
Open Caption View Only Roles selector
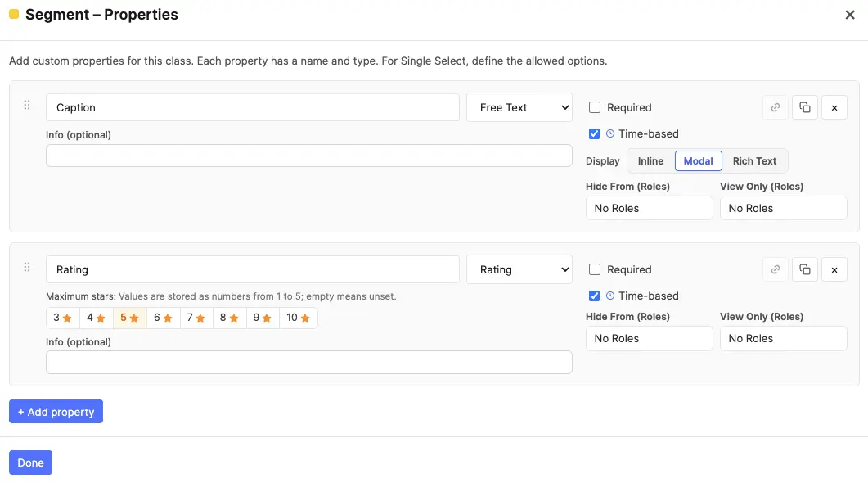pos(783,208)
